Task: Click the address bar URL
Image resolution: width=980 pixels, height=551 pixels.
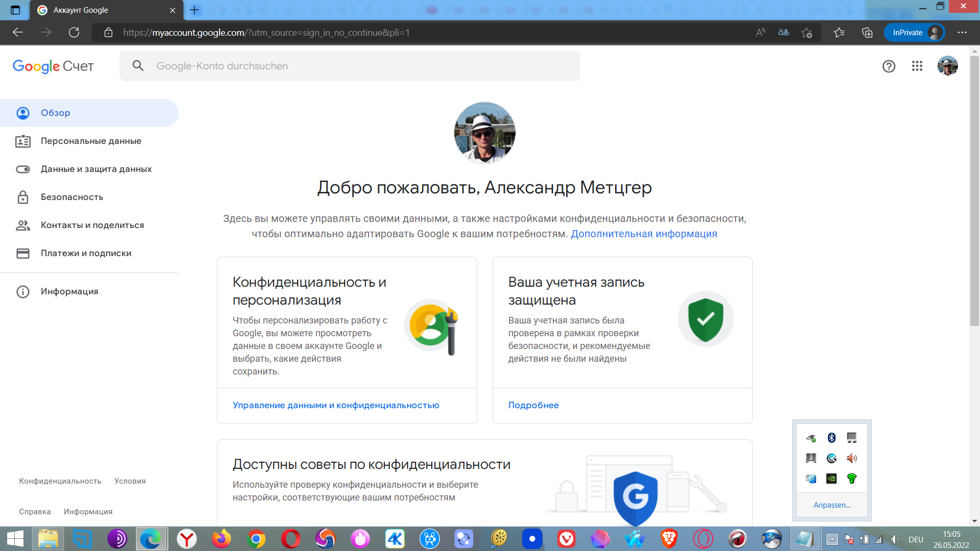Action: pyautogui.click(x=266, y=33)
